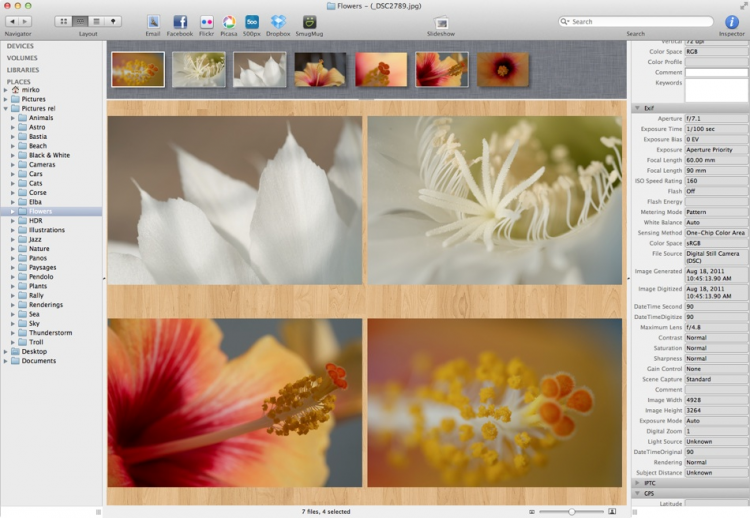Collapse the Exif section in Inspector
The image size is (750, 518).
638,108
